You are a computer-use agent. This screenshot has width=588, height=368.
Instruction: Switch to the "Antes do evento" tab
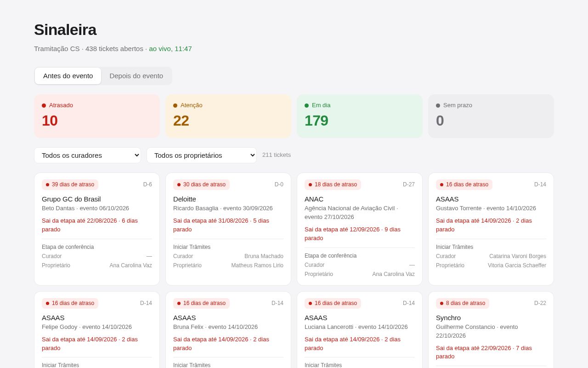tap(68, 76)
